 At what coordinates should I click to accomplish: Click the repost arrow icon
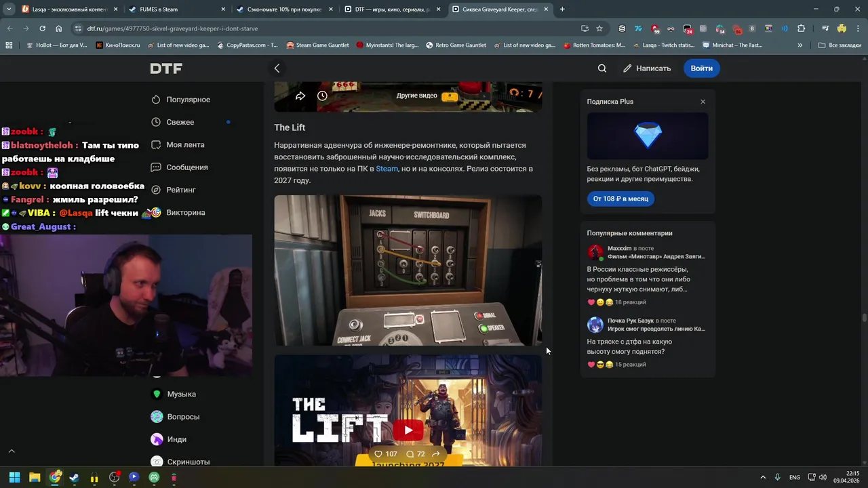coord(436,454)
